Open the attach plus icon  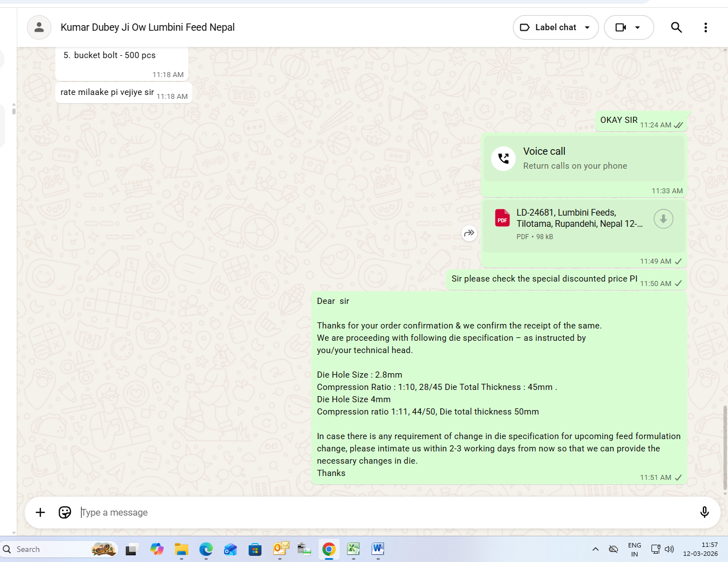coord(40,512)
